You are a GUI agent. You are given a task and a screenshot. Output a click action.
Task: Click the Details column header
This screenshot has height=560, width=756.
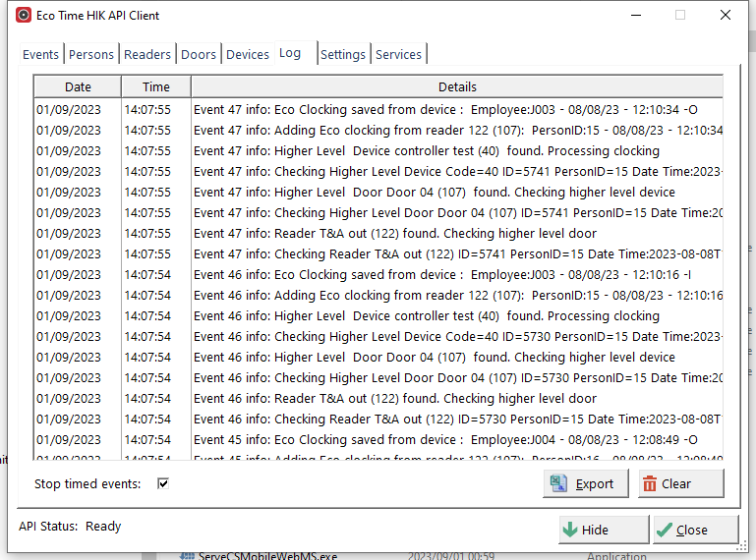click(457, 86)
